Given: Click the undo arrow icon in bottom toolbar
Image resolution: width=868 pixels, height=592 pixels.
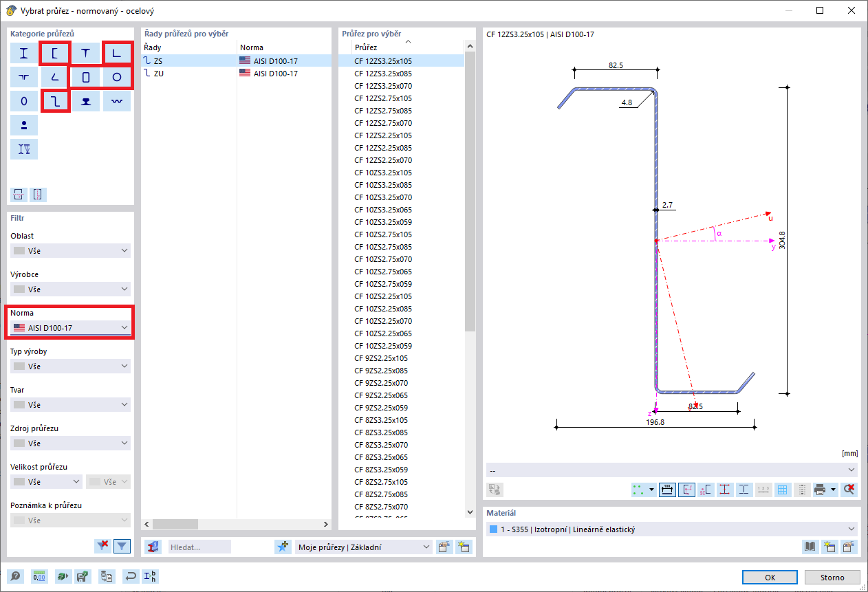Looking at the screenshot, I should 130,576.
